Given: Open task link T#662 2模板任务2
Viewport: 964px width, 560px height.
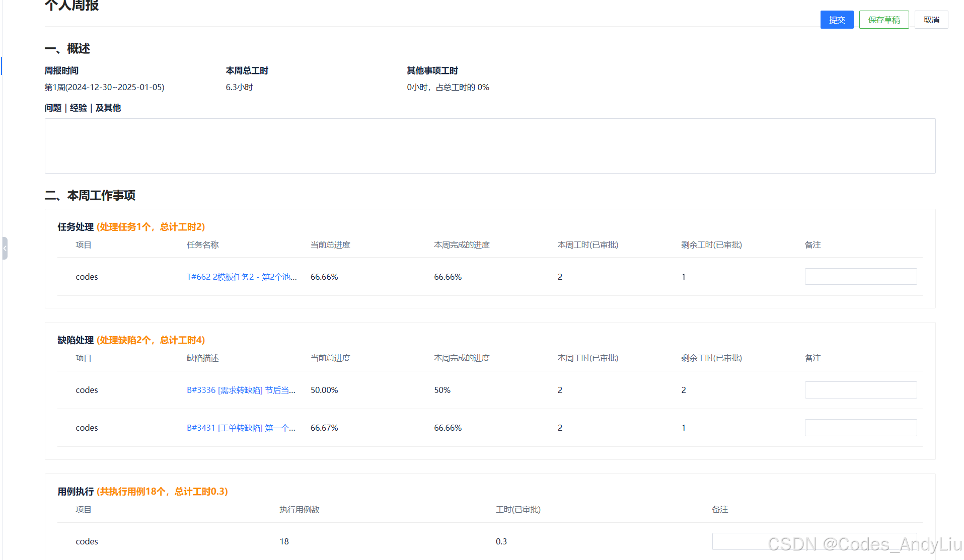Looking at the screenshot, I should pyautogui.click(x=242, y=277).
